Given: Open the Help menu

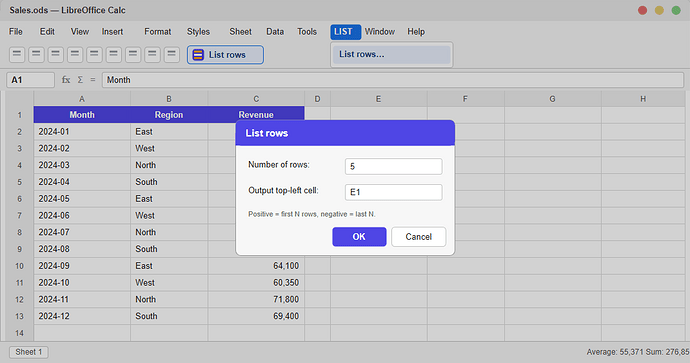Looking at the screenshot, I should [416, 32].
